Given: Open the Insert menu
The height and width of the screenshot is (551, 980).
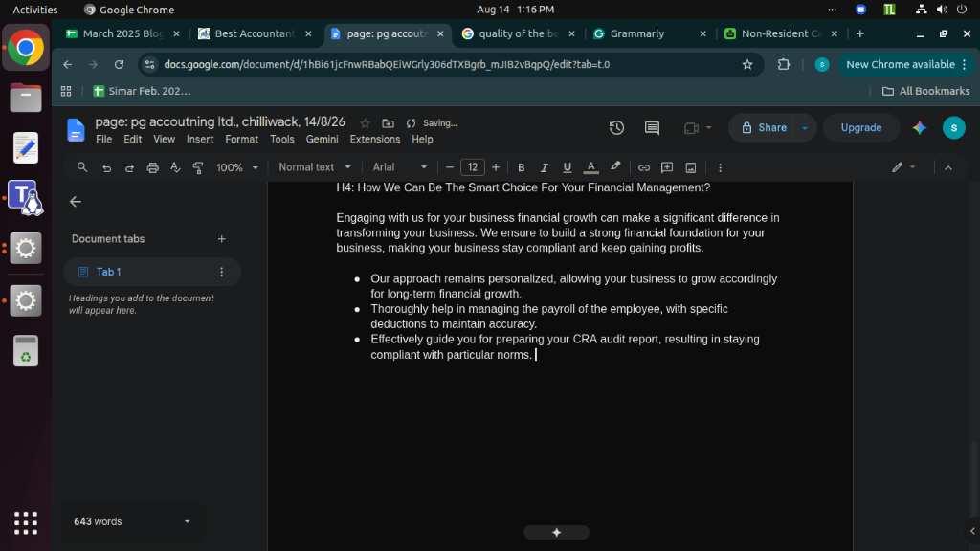Looking at the screenshot, I should click(x=200, y=140).
